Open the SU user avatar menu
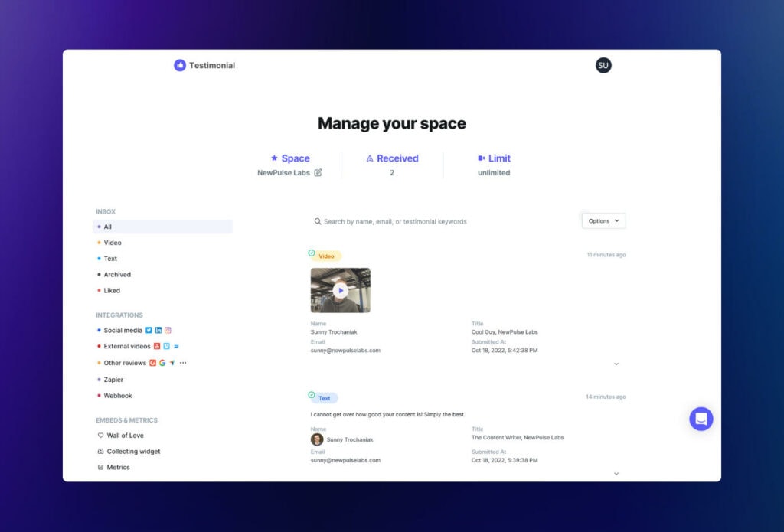This screenshot has height=532, width=784. pyautogui.click(x=603, y=65)
